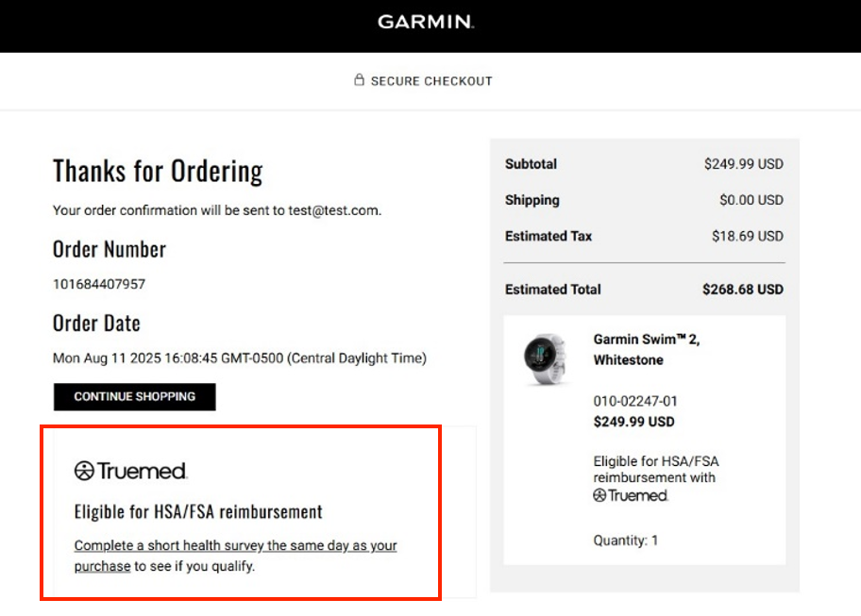Click the order date timestamp text
Viewport: 861px width, 616px height.
pyautogui.click(x=240, y=358)
